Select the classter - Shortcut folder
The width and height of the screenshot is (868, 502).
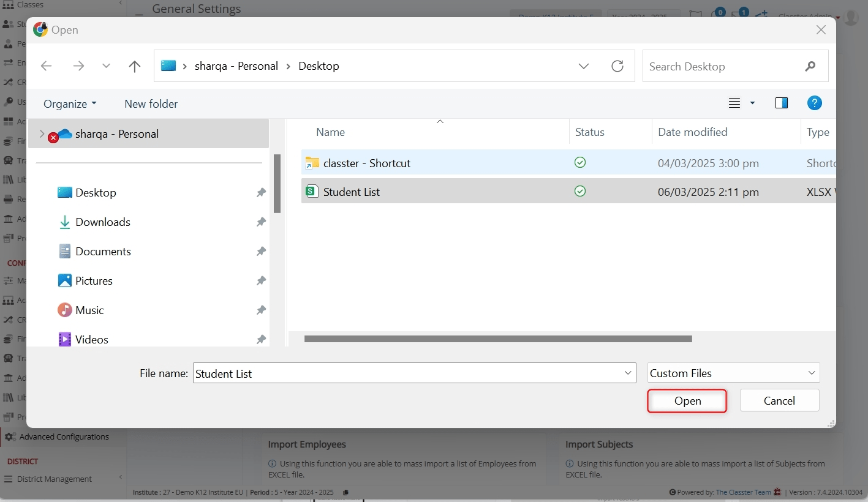(366, 163)
